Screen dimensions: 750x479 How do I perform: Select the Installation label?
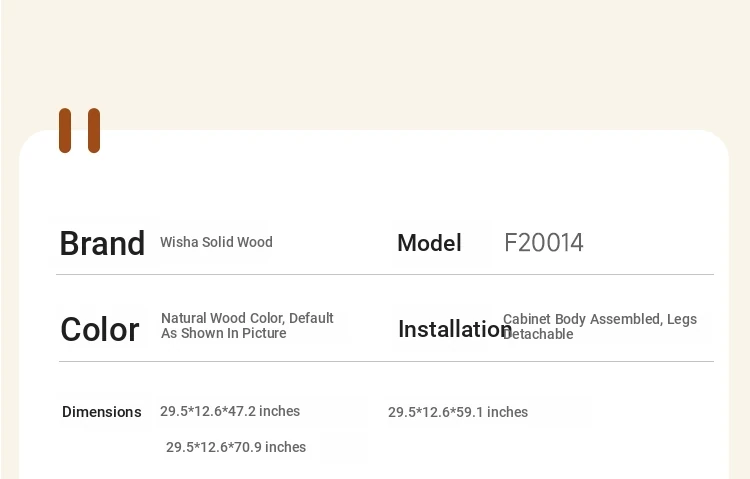(455, 329)
